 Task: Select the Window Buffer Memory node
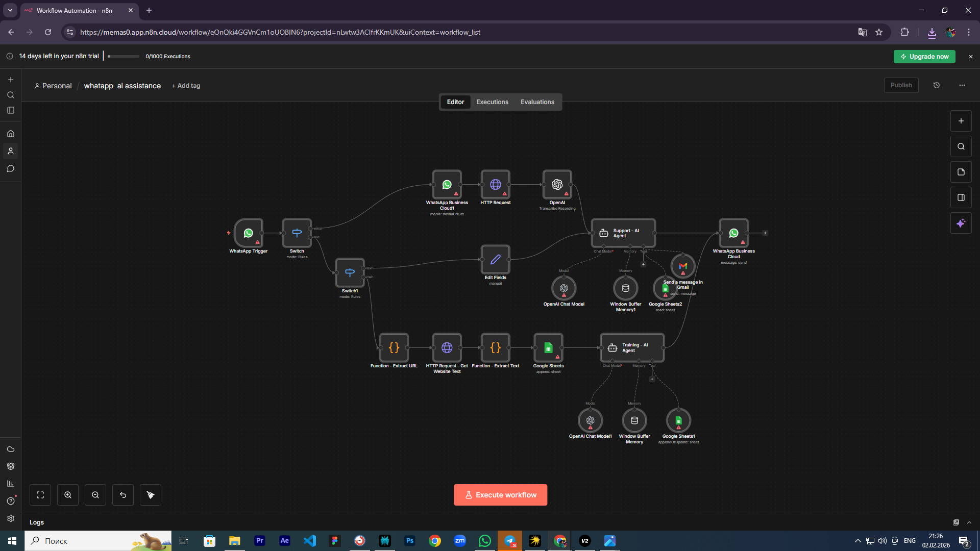tap(634, 421)
